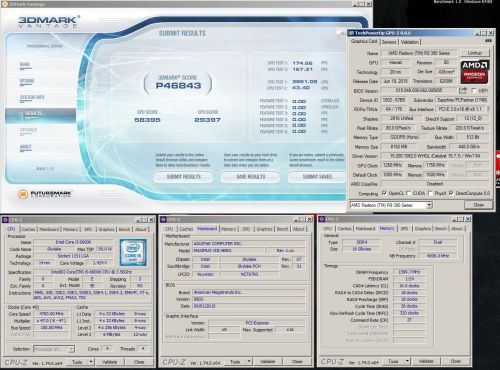Open Tools dropdown arrow in CPU-Z CPU window

click(x=91, y=362)
